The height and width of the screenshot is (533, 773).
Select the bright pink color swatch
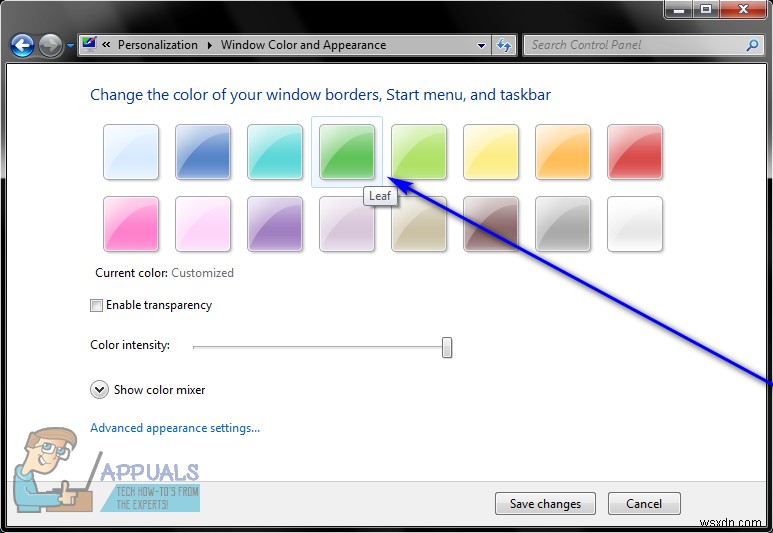(131, 224)
